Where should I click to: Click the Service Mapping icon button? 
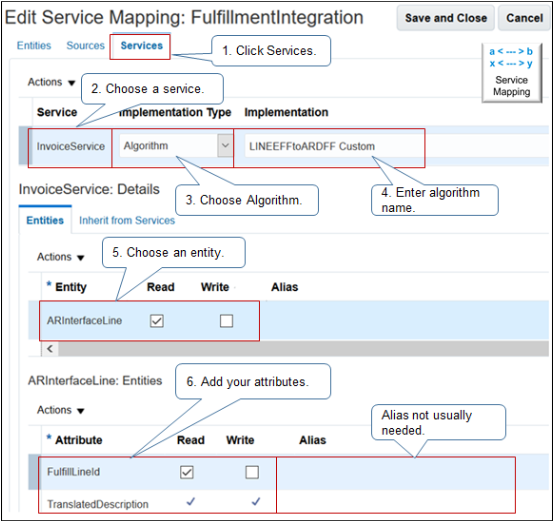click(511, 73)
